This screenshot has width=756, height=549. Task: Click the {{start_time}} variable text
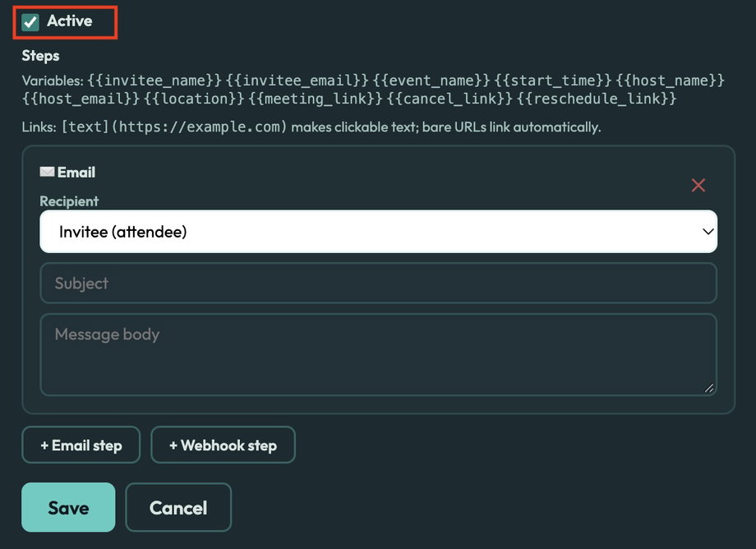pos(552,80)
